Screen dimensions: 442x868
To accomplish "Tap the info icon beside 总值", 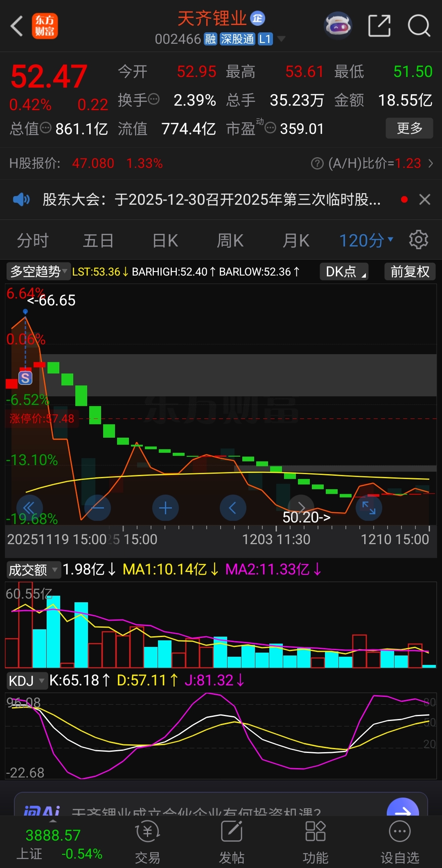I will (46, 128).
